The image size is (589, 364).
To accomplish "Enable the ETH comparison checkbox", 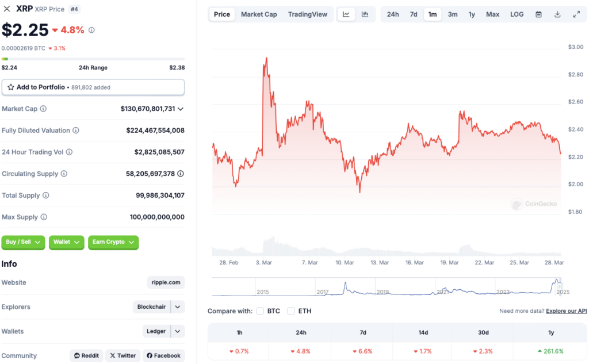I will point(290,311).
